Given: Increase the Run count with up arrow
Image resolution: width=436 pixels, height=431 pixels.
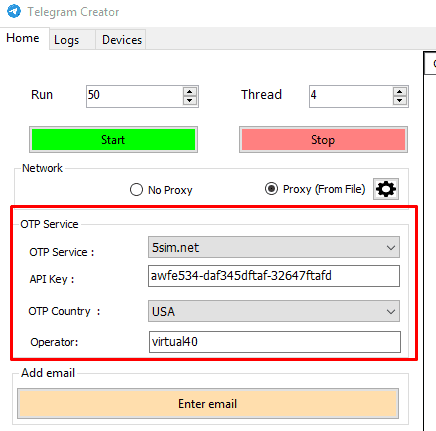Looking at the screenshot, I should tap(190, 92).
